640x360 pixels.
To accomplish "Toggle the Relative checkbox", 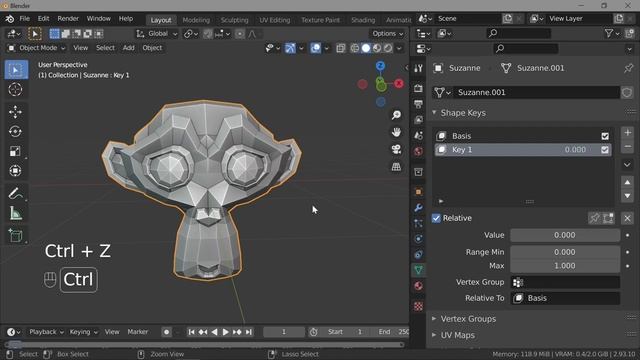I will pyautogui.click(x=436, y=218).
